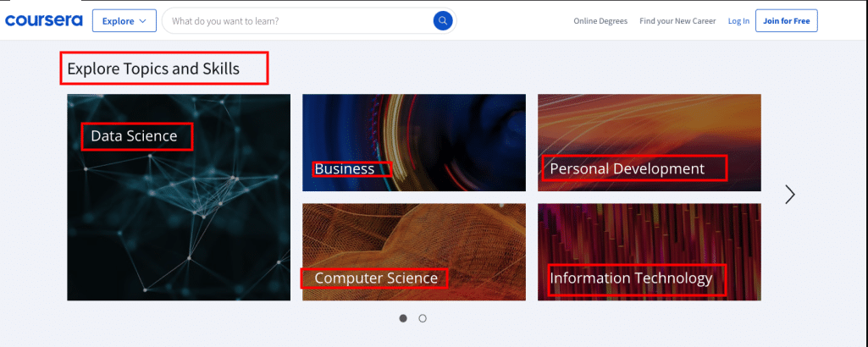Open Find your New Career link
Image resolution: width=868 pixels, height=347 pixels.
677,21
